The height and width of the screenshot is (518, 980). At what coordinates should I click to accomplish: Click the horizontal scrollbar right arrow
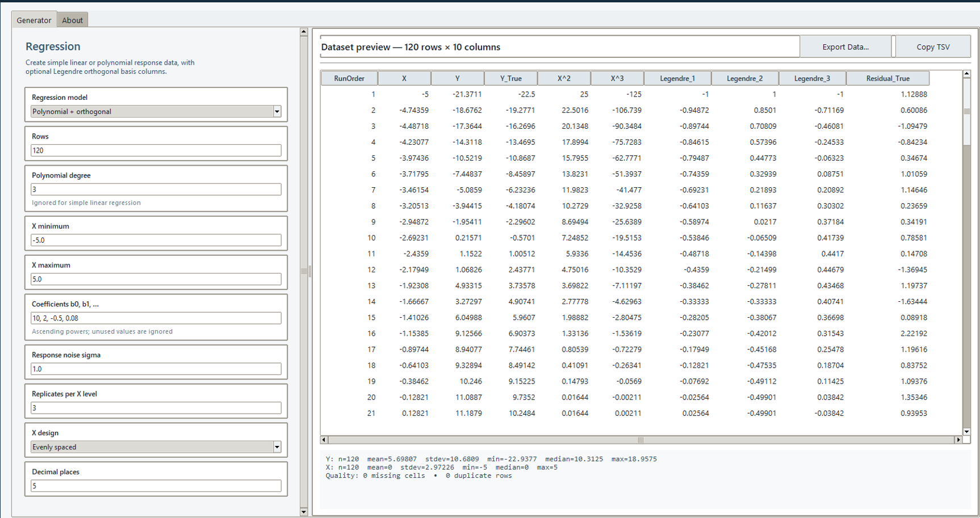tap(958, 440)
